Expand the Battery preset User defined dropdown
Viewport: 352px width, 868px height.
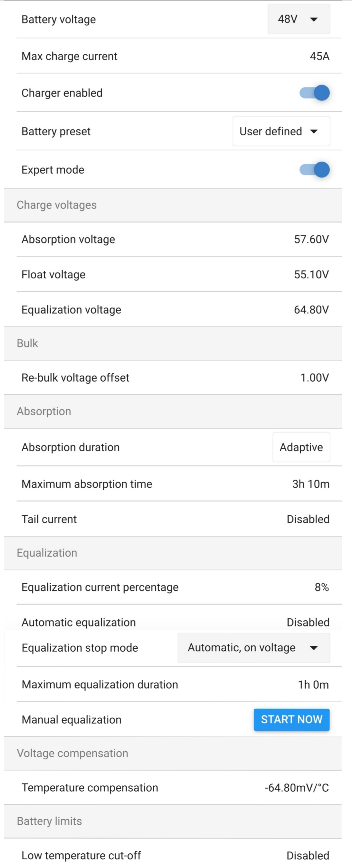[x=281, y=131]
